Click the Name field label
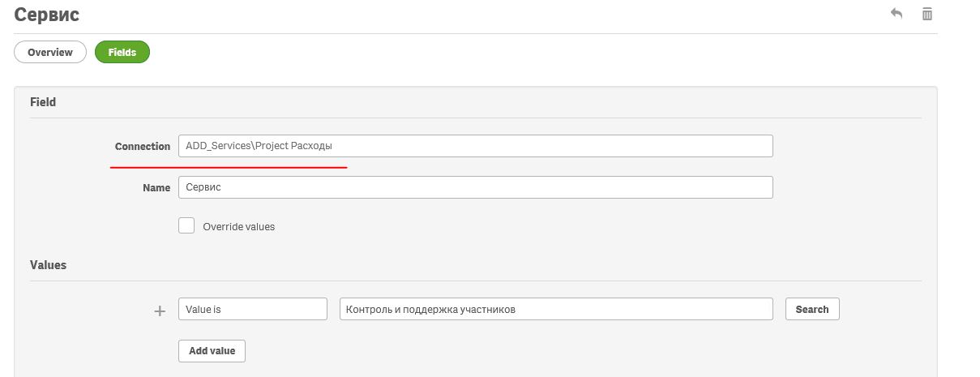This screenshot has width=980, height=377. click(156, 187)
